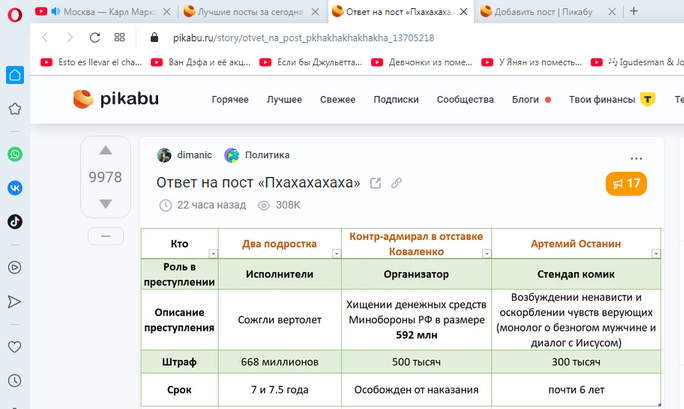
Task: Expand filter arrow in Два подростка column
Action: pyautogui.click(x=335, y=254)
